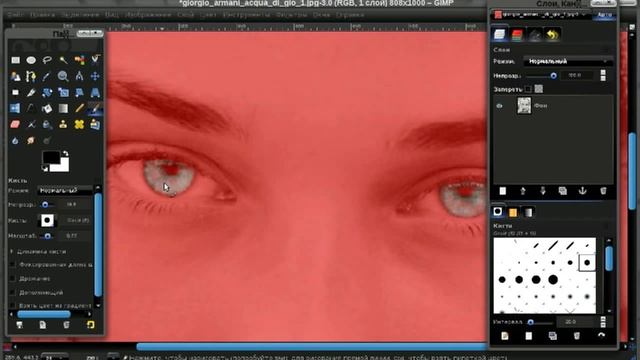Click the layer opacity slider handle
640x360 pixels.
coord(553,76)
